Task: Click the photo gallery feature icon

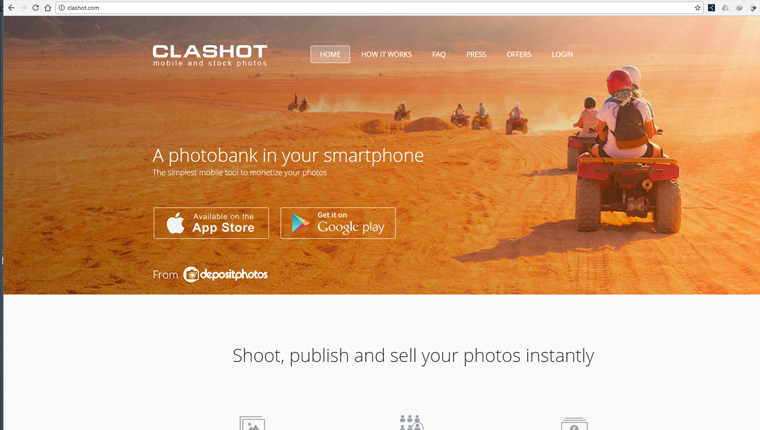Action: click(252, 423)
